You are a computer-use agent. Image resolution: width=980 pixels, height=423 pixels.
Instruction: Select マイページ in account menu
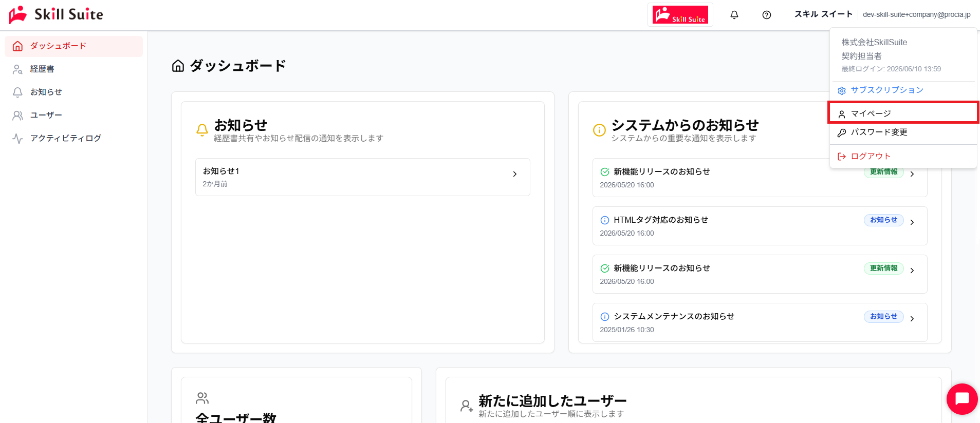(903, 113)
